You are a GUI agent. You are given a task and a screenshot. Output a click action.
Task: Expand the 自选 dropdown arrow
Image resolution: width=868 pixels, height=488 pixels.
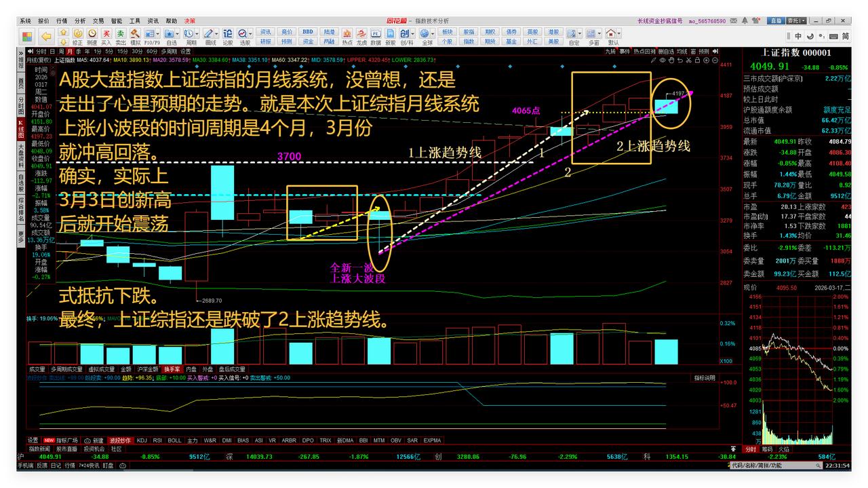[177, 34]
